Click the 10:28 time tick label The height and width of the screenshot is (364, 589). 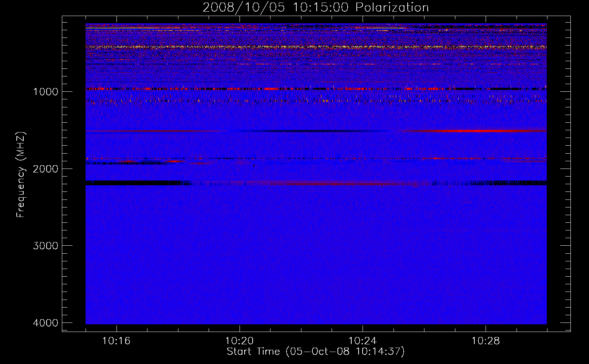(486, 341)
